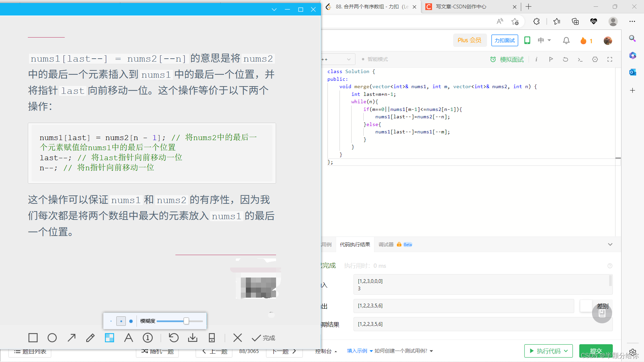Open the site language dropdown next to 中
This screenshot has height=362, width=644.
click(544, 40)
